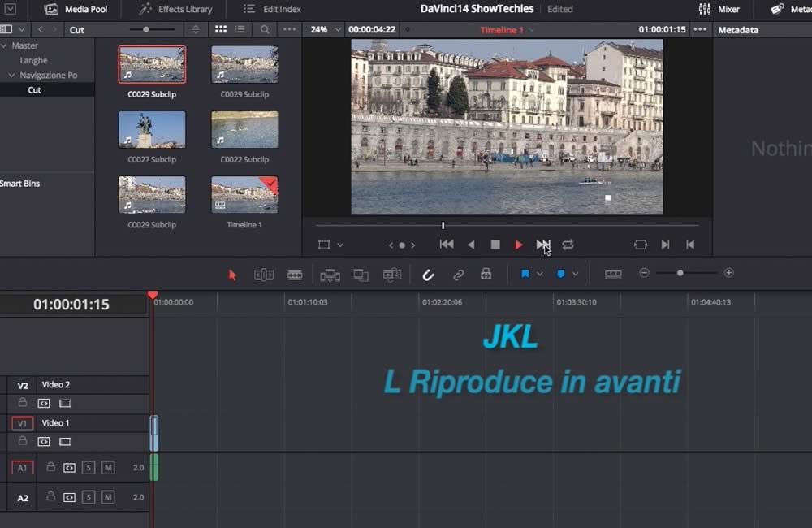Open the transform overlay mode dropdown

[340, 245]
